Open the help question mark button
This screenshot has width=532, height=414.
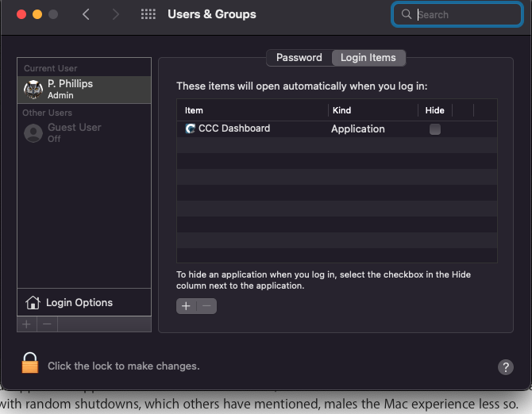click(x=505, y=366)
